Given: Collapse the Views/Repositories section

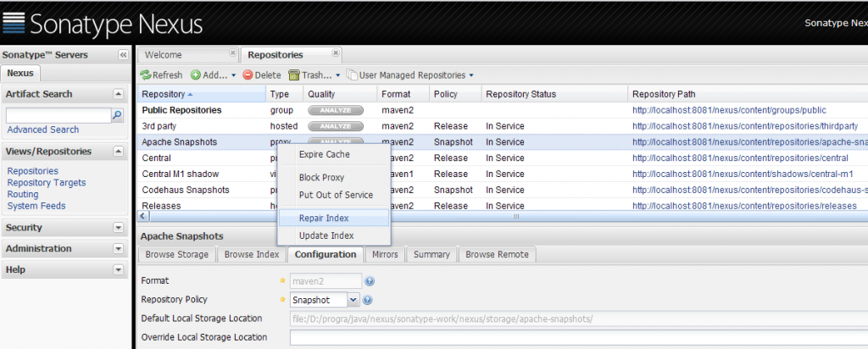Looking at the screenshot, I should [118, 152].
